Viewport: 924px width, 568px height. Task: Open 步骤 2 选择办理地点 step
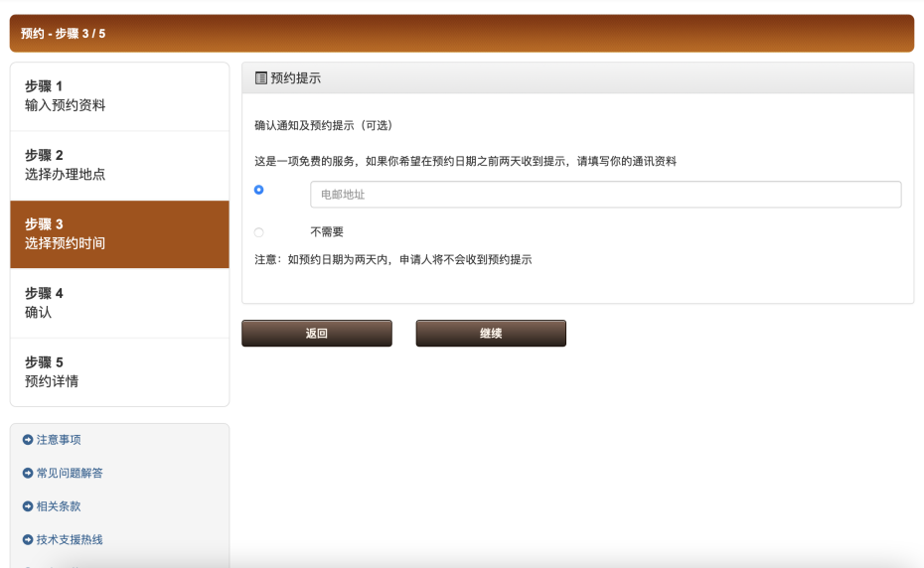[x=119, y=166]
